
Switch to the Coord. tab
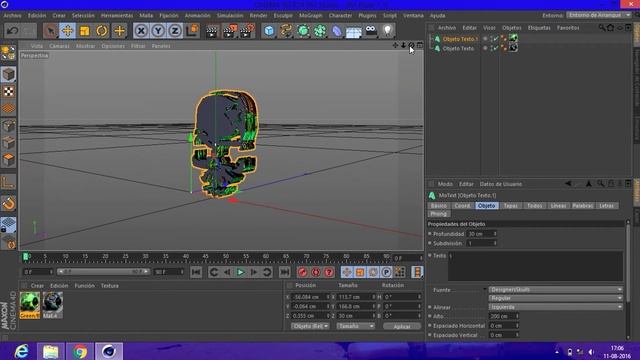tap(462, 206)
